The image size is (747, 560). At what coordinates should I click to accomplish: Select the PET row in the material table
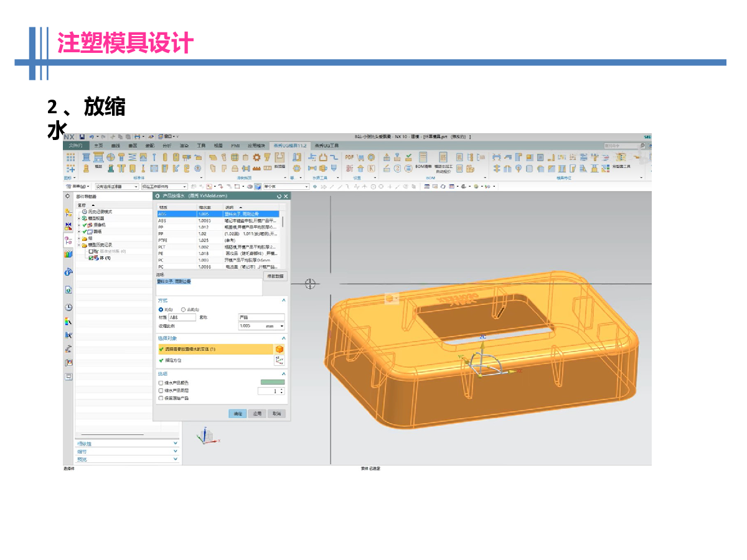point(218,247)
